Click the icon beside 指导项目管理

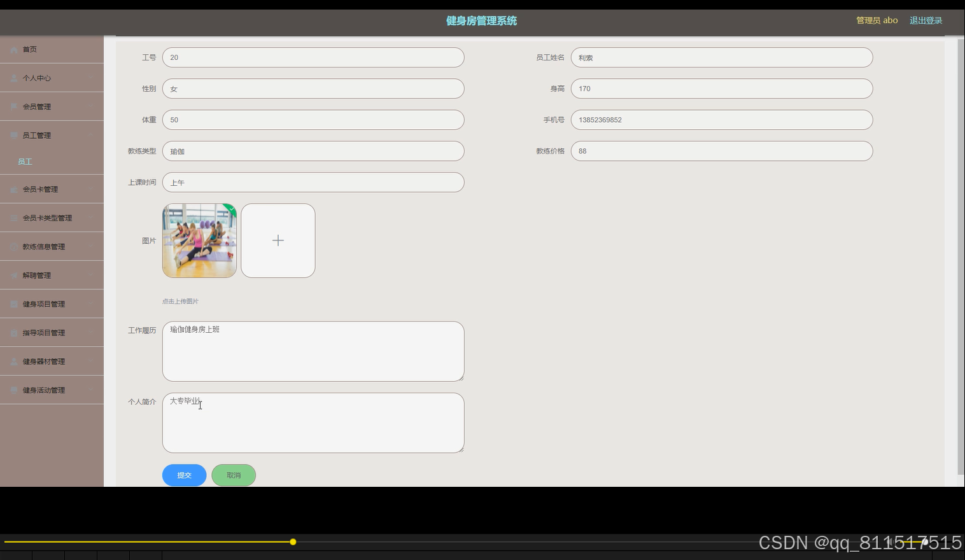14,333
